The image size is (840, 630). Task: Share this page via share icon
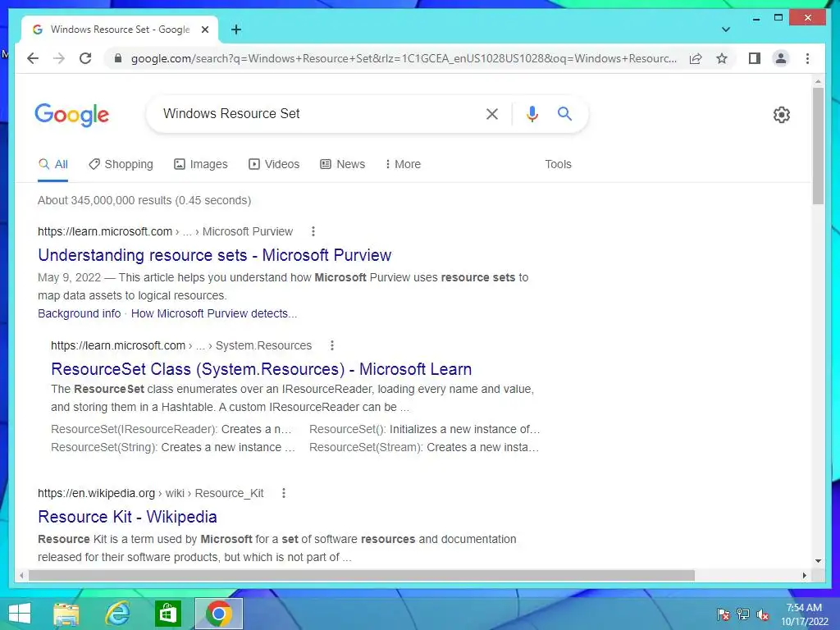(696, 58)
